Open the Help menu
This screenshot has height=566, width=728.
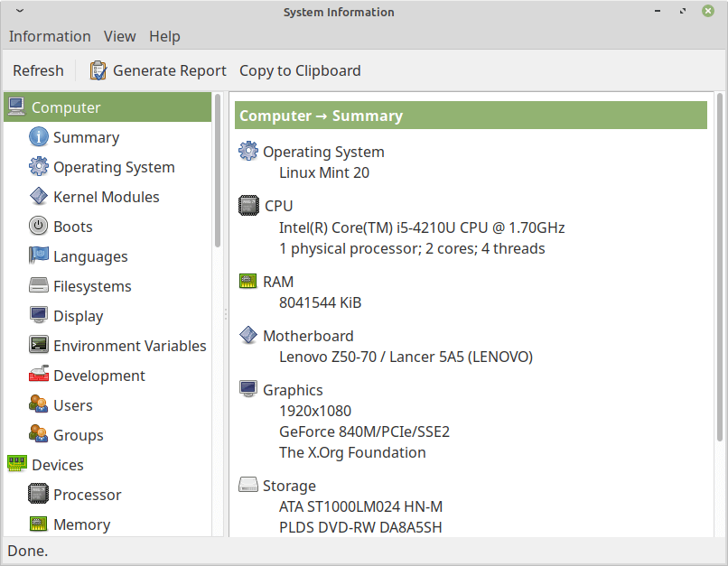pyautogui.click(x=164, y=36)
